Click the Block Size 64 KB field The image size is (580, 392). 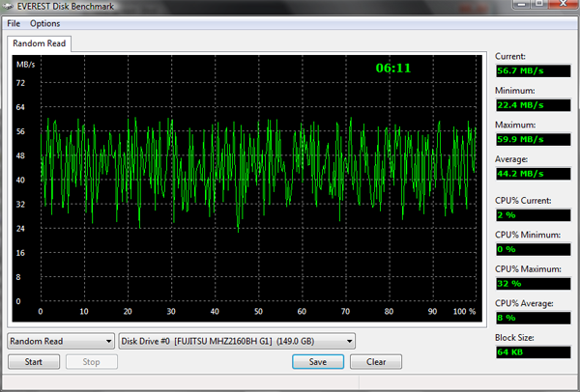(x=533, y=352)
